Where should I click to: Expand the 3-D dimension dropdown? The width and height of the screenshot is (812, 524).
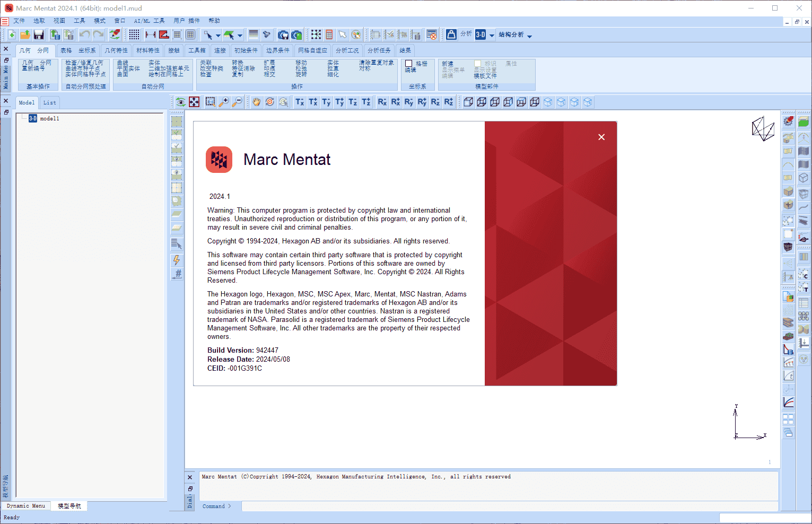(492, 36)
